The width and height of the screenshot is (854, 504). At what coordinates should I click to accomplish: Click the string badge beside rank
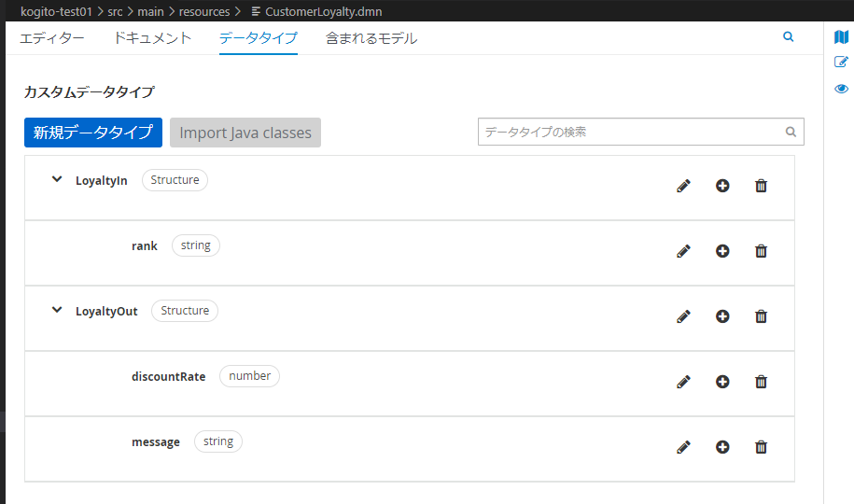[195, 245]
